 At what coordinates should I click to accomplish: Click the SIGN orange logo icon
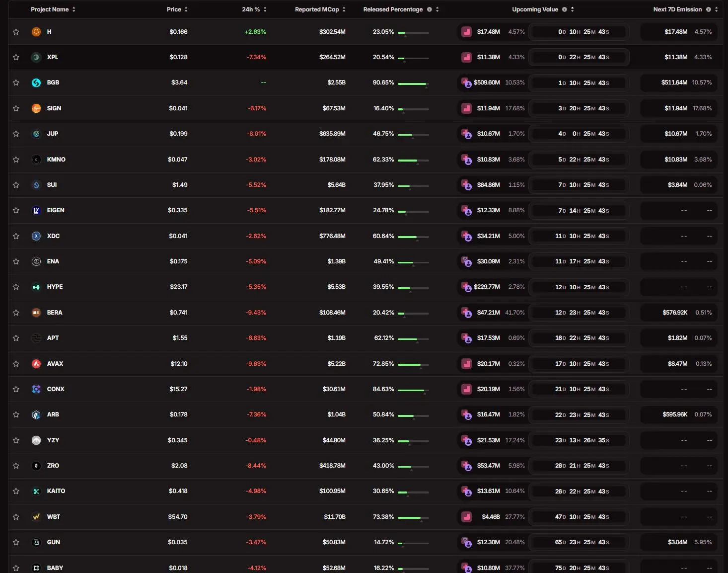coord(36,108)
